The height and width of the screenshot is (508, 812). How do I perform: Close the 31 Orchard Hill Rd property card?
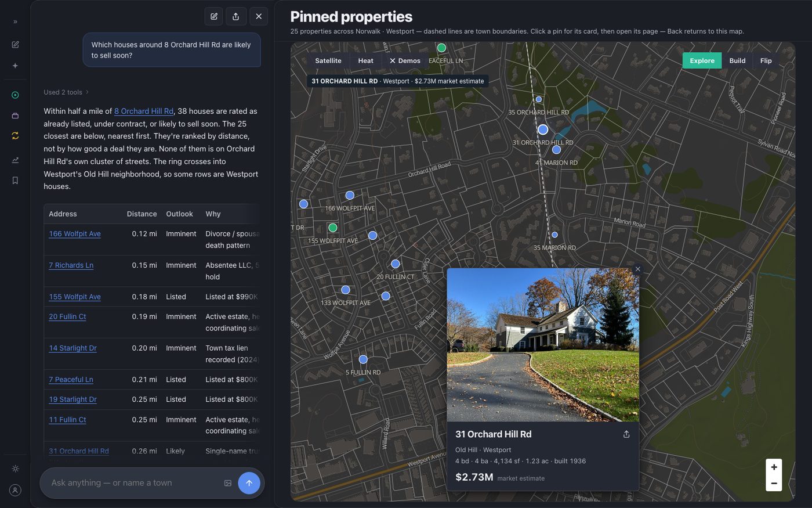click(637, 269)
